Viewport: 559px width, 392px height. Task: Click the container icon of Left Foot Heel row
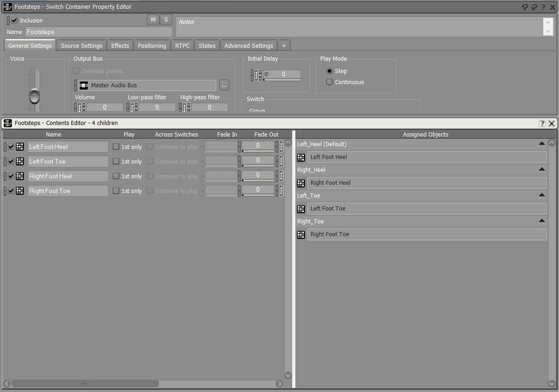20,147
